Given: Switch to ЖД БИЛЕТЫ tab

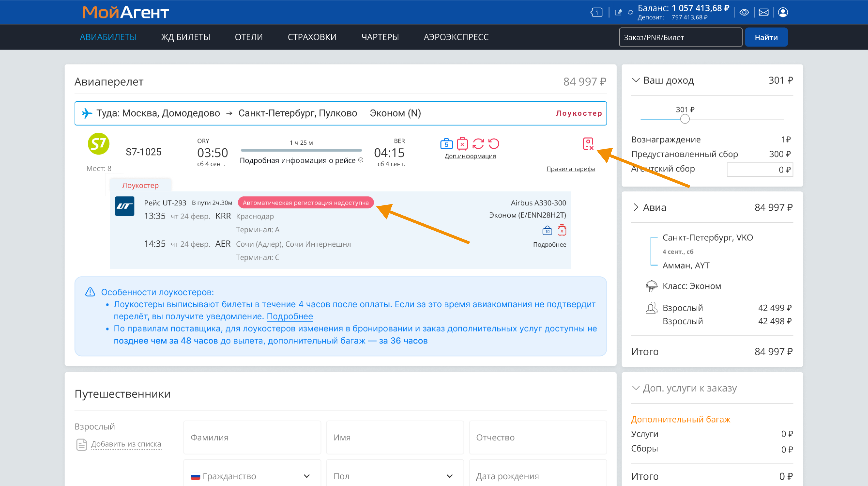Looking at the screenshot, I should (x=185, y=37).
